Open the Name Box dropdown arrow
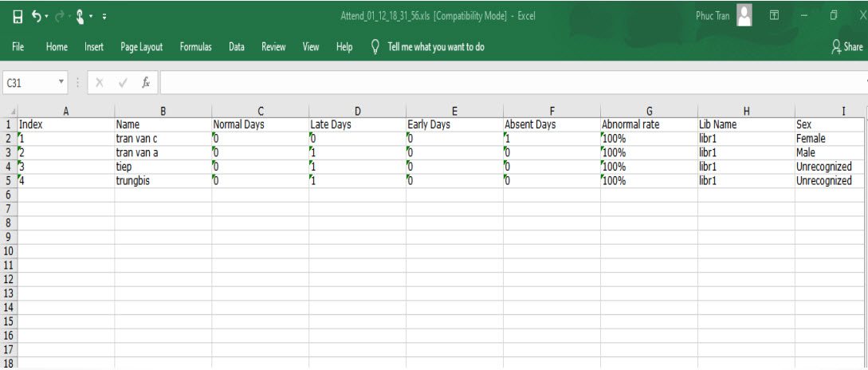868x370 pixels. 61,82
